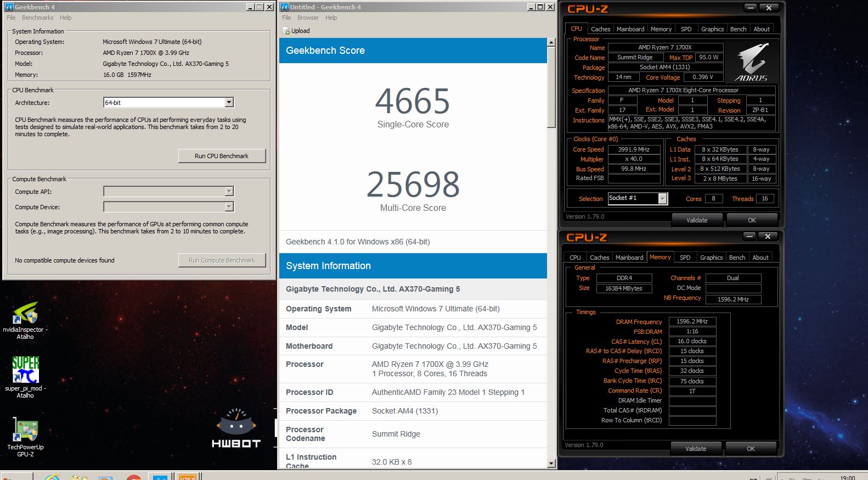Viewport: 868px width, 480px height.
Task: Click the Name field AMD Ryzen 7 1700X
Action: click(665, 48)
